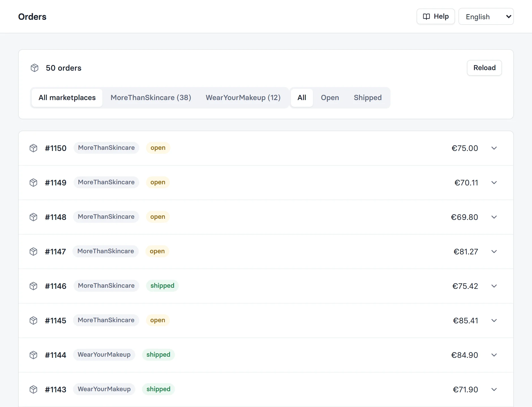Expand order #1145 details chevron
The height and width of the screenshot is (407, 532).
coord(494,321)
